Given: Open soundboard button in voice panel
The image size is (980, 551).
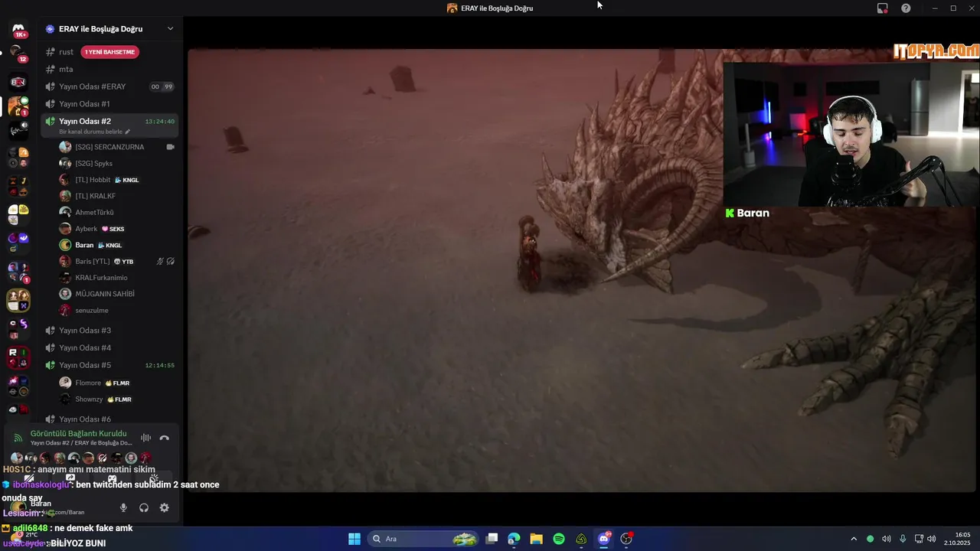Looking at the screenshot, I should tap(154, 479).
